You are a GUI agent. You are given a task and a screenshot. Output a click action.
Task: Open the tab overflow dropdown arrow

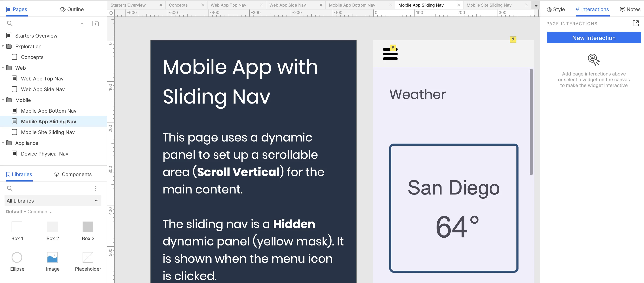point(536,6)
